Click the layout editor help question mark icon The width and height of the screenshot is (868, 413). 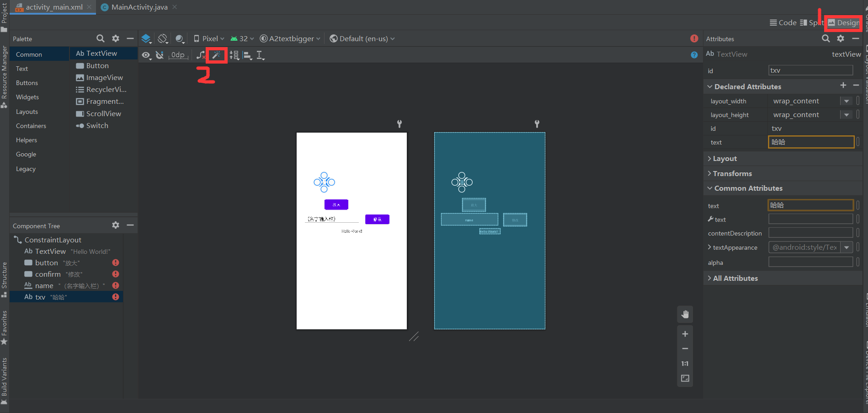coord(694,55)
